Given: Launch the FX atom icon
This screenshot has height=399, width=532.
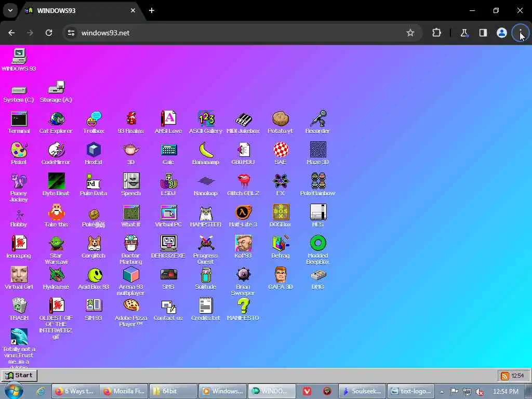Looking at the screenshot, I should point(281,181).
